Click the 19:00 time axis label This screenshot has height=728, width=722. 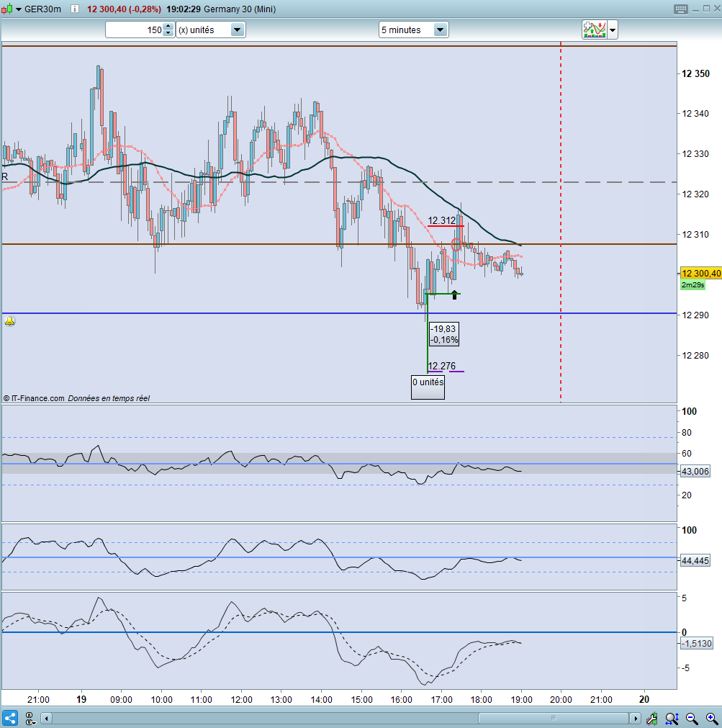point(521,699)
